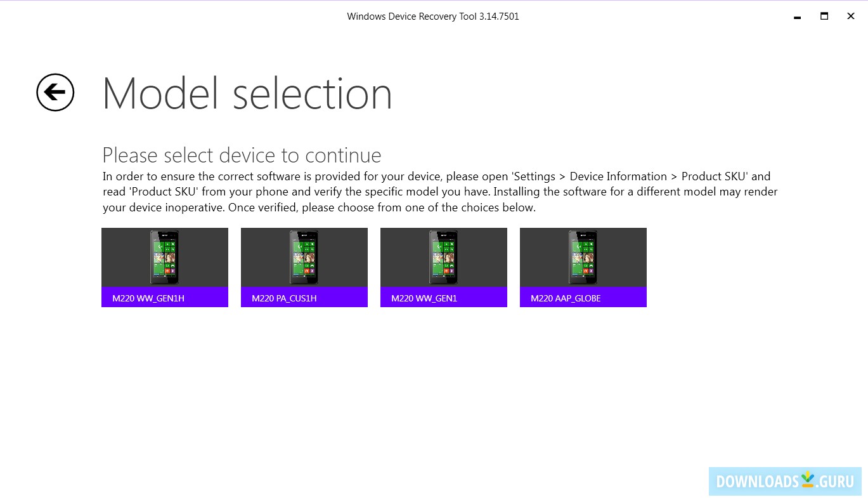Image resolution: width=868 pixels, height=502 pixels.
Task: Click the M220 WW_GEN1 purple label
Action: (443, 298)
